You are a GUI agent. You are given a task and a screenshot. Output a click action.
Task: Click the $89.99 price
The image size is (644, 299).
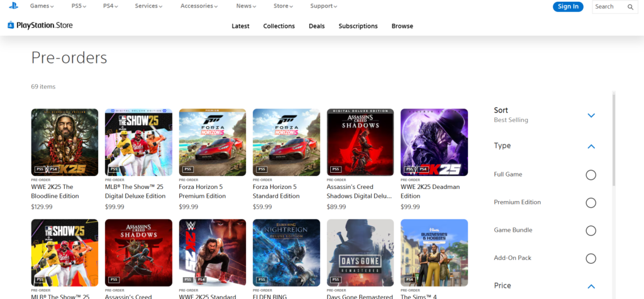[336, 207]
